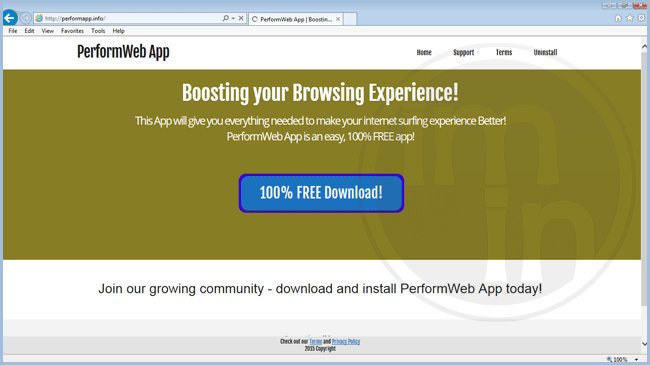Open the View menu
The height and width of the screenshot is (365, 650).
48,31
